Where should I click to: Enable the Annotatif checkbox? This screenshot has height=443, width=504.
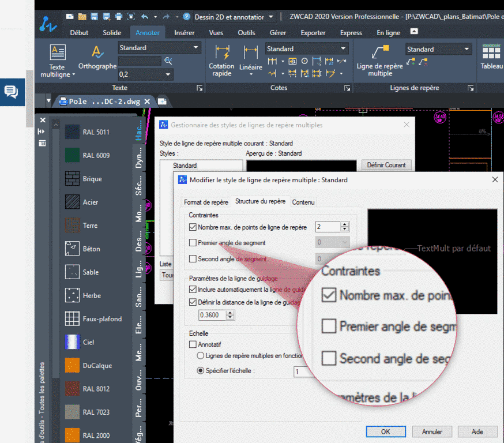tap(193, 344)
